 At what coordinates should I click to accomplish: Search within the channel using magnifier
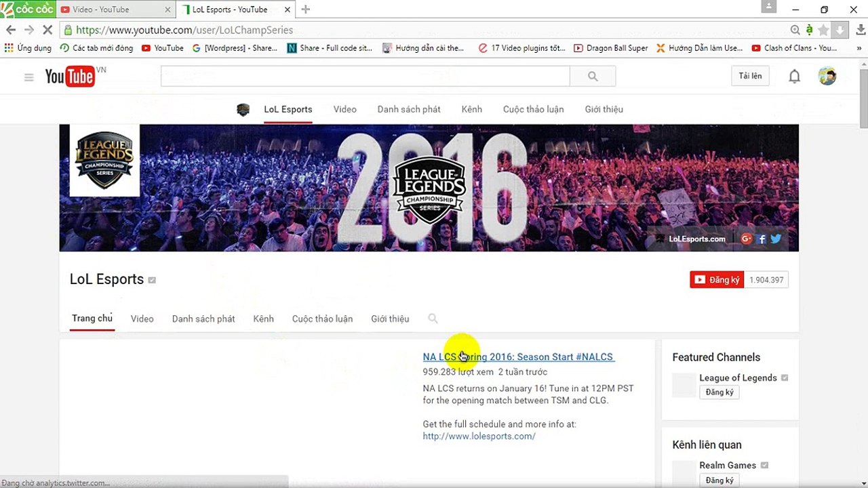pos(433,319)
